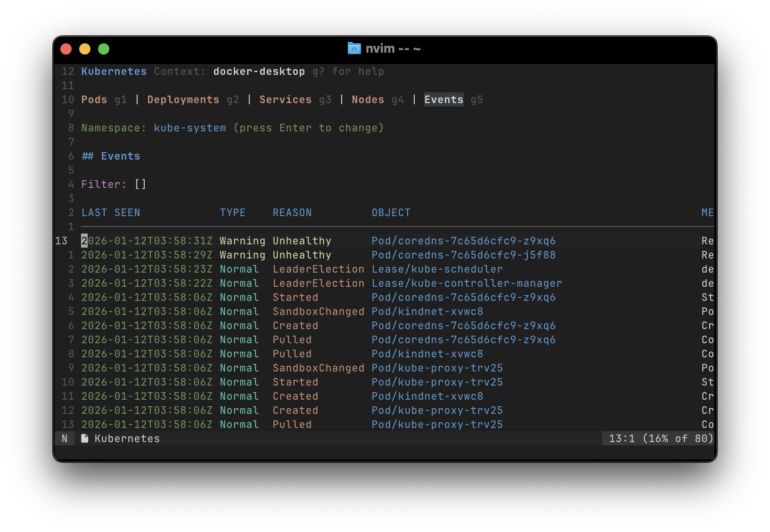The width and height of the screenshot is (770, 532).
Task: Click Unhealthy reason for coredns z9xq6 pod
Action: pos(302,241)
